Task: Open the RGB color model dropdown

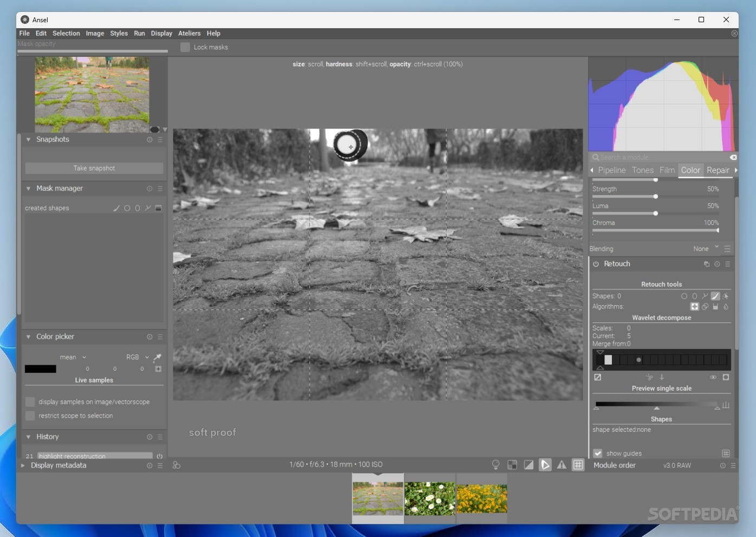Action: tap(138, 357)
